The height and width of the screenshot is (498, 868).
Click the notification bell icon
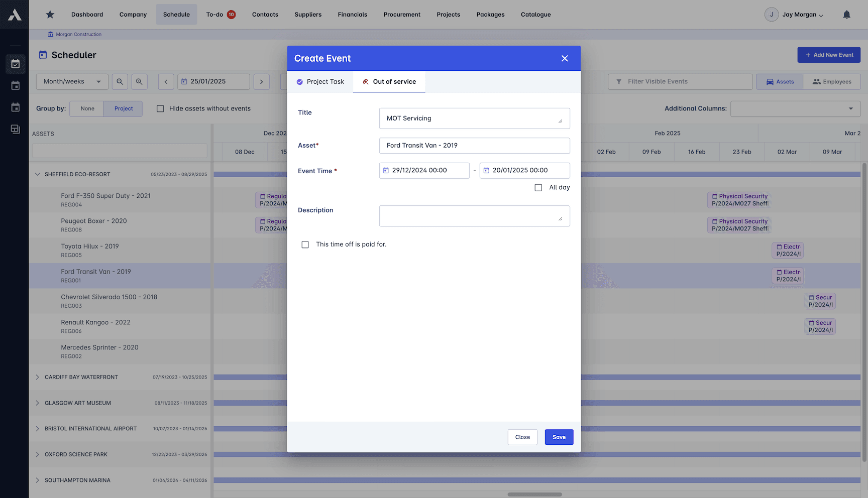coord(847,15)
